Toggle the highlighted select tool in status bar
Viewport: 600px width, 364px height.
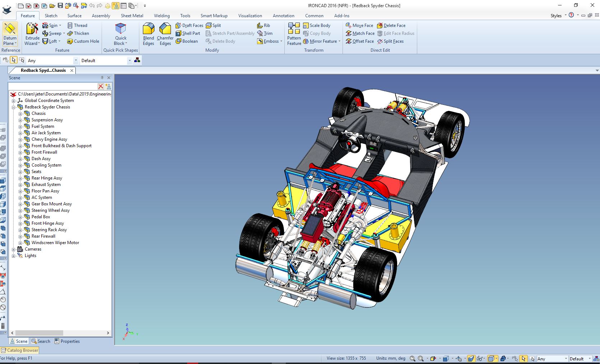tap(524, 359)
